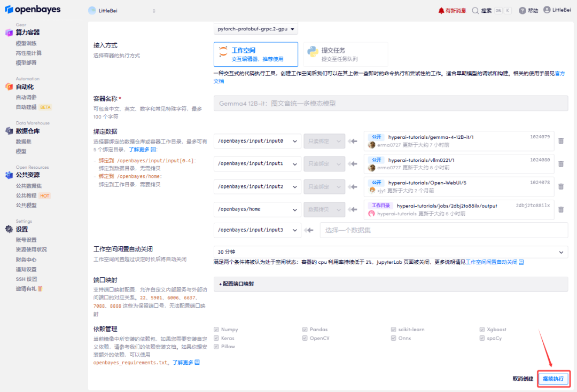Open the 数据拷贝 binding mode dropdown
Image resolution: width=577 pixels, height=392 pixels.
coord(324,209)
